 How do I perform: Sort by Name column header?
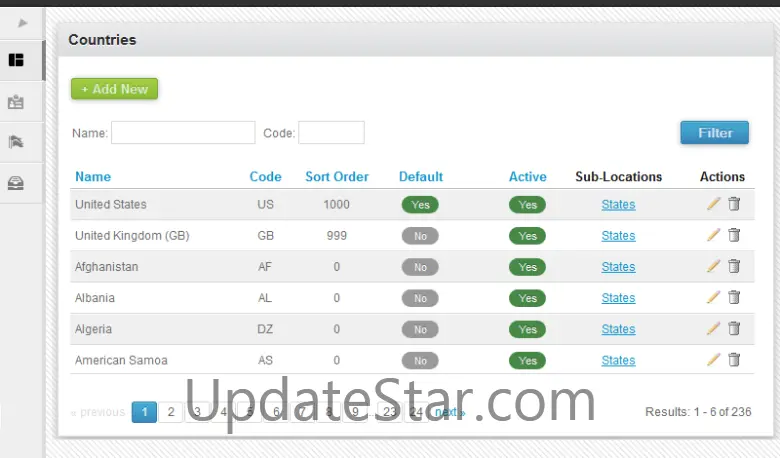(x=93, y=177)
